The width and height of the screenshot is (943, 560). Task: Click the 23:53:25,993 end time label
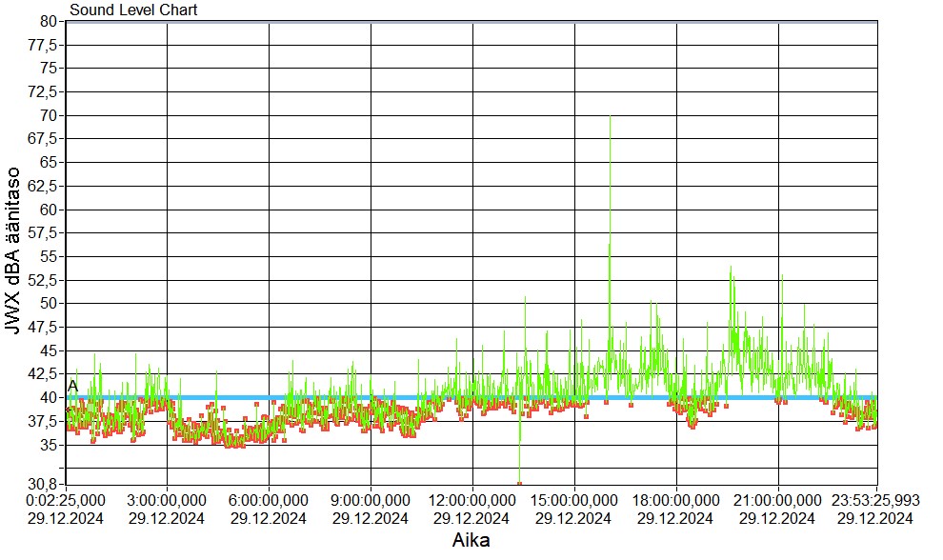[874, 501]
